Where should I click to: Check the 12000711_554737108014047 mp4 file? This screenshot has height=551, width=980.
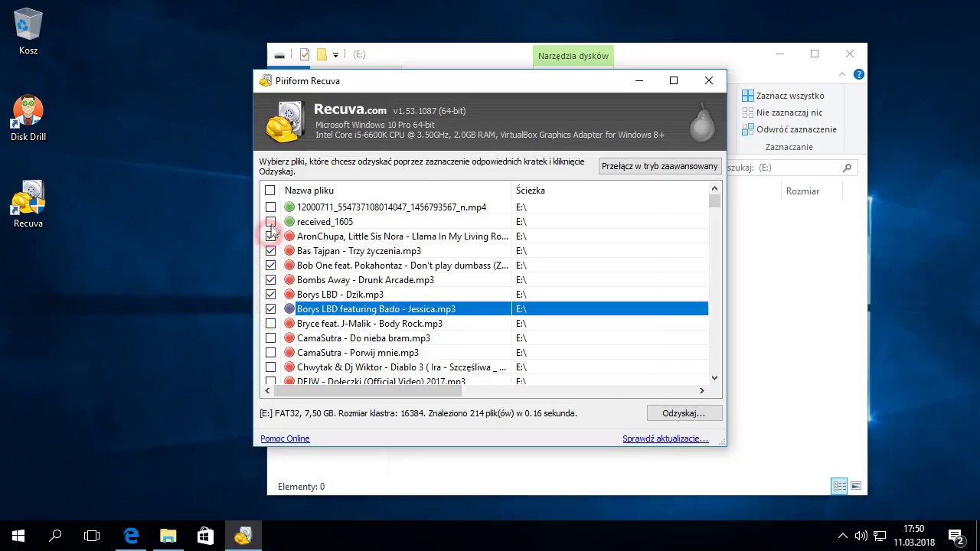pyautogui.click(x=270, y=207)
